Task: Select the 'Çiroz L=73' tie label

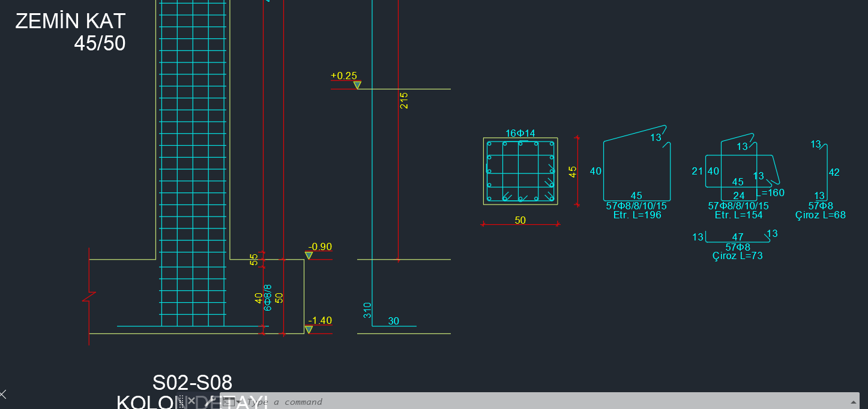Action: [738, 255]
